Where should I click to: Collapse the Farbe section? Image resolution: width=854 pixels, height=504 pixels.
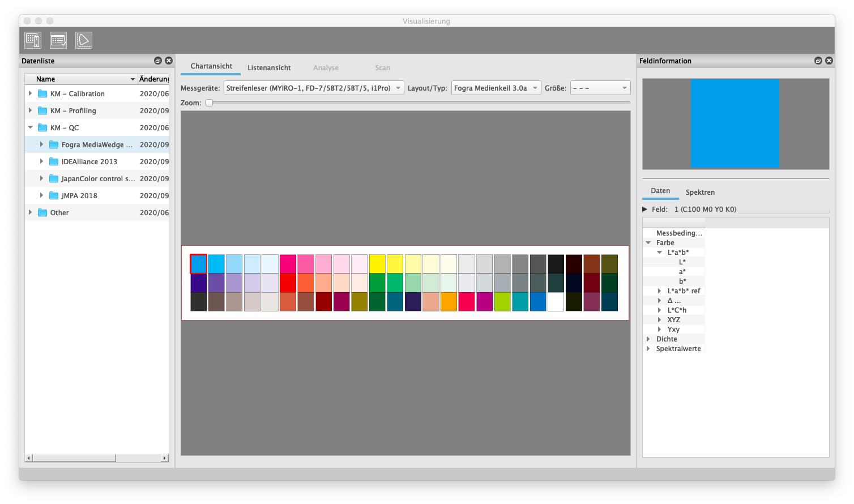(648, 242)
